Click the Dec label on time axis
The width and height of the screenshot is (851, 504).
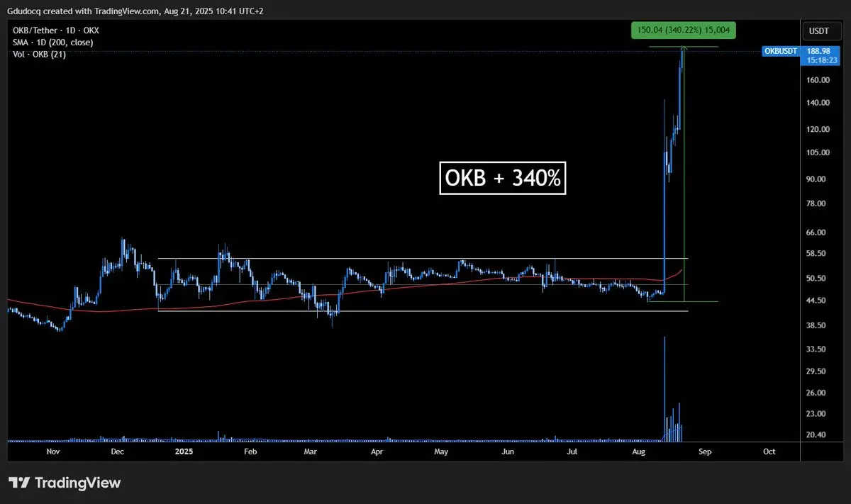coord(118,451)
